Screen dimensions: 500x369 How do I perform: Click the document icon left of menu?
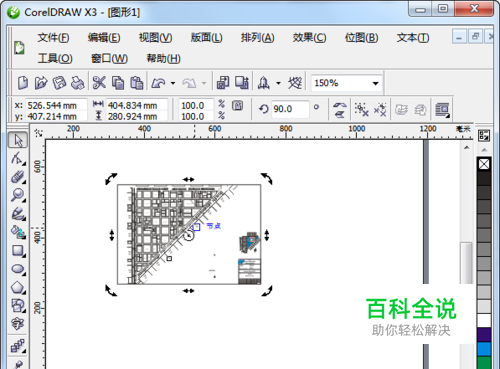(x=19, y=47)
